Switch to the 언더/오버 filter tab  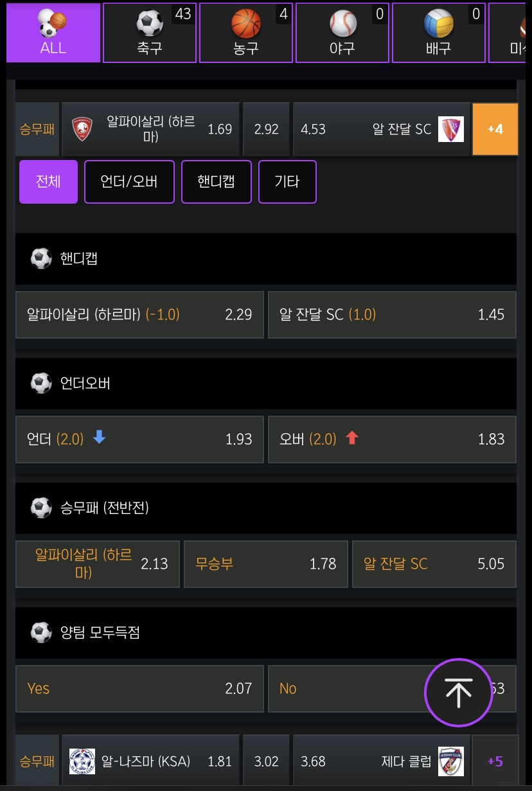[x=129, y=182]
